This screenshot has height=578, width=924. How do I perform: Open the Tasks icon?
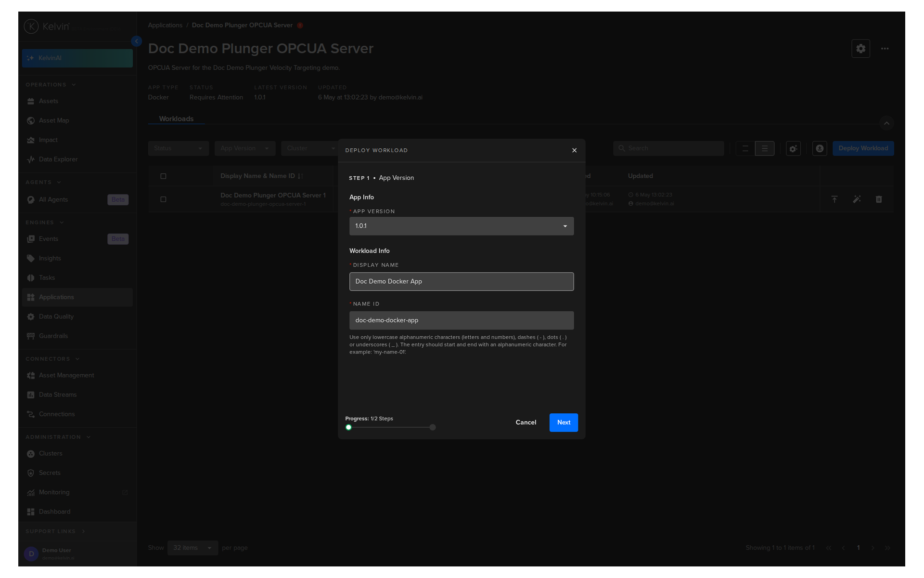click(x=31, y=278)
